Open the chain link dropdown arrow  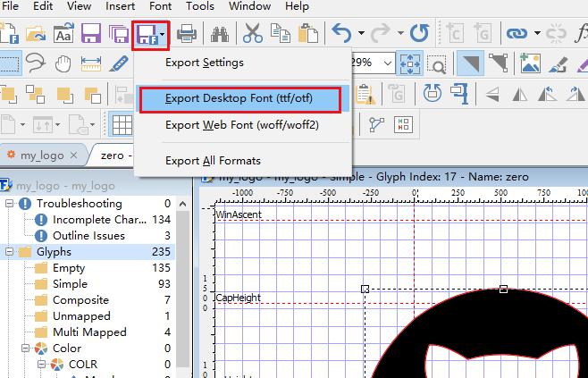537,34
